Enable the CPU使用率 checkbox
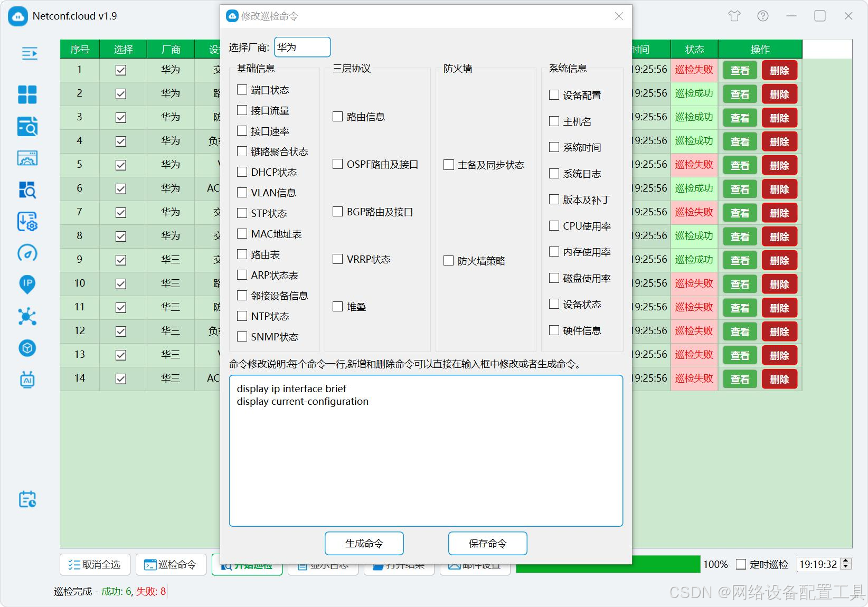 554,226
